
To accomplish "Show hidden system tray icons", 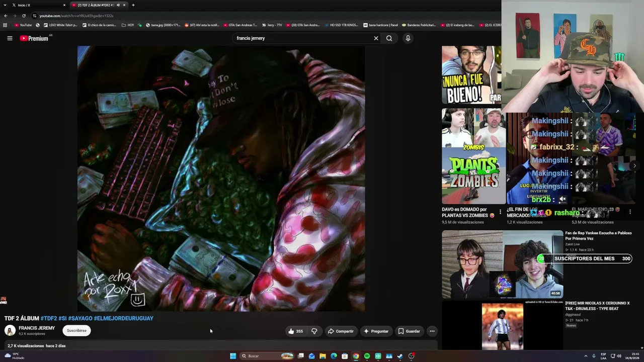I will click(586, 356).
